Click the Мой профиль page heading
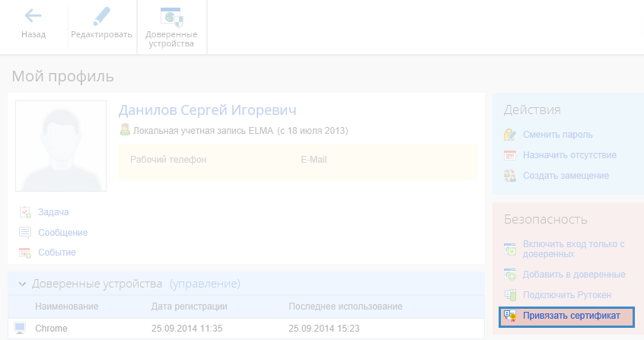The image size is (644, 340). pos(63,76)
